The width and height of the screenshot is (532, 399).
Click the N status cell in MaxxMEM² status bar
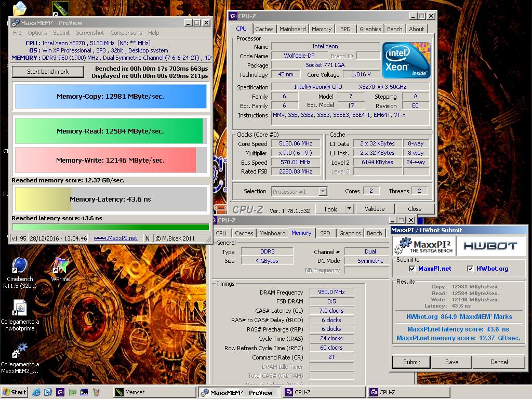[148, 238]
